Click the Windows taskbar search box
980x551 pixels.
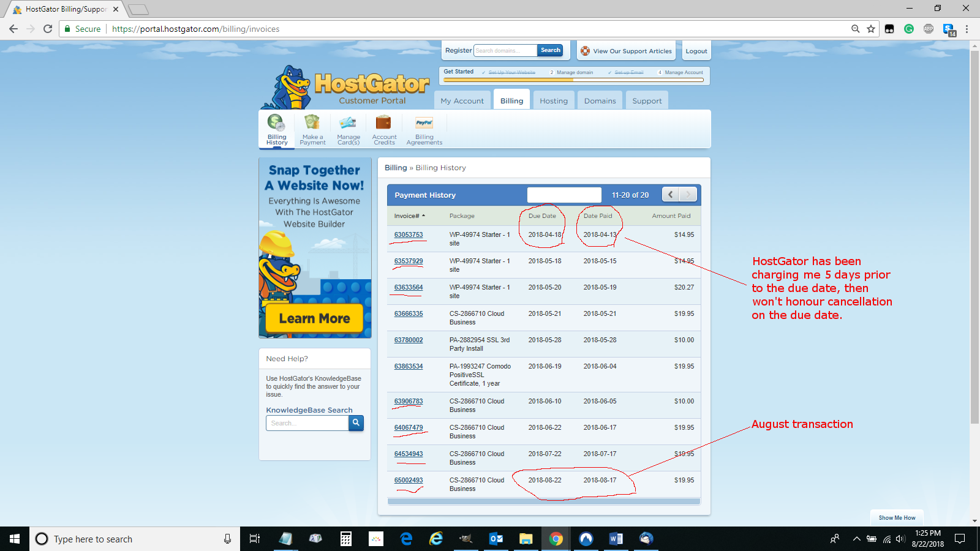(x=135, y=539)
